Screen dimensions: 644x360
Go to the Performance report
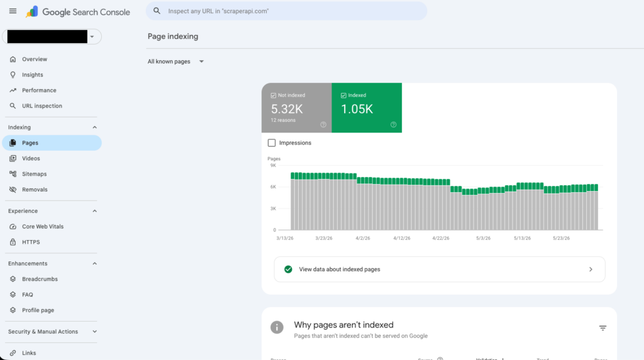point(52,90)
